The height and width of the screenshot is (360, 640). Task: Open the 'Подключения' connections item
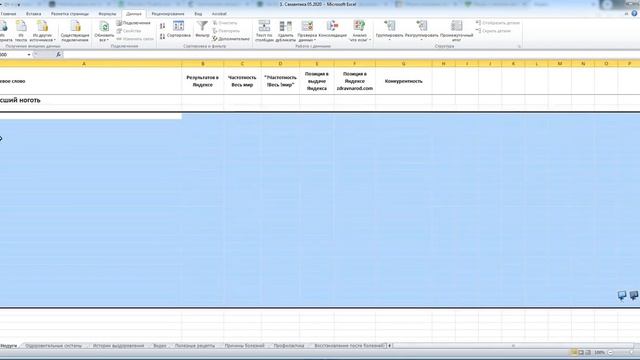pyautogui.click(x=134, y=23)
